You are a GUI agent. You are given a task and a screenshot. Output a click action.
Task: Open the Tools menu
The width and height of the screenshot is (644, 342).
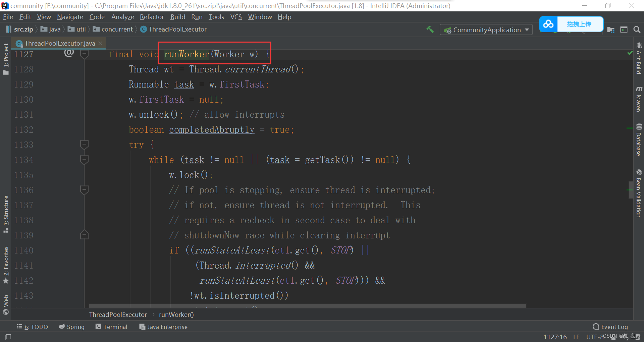[216, 17]
